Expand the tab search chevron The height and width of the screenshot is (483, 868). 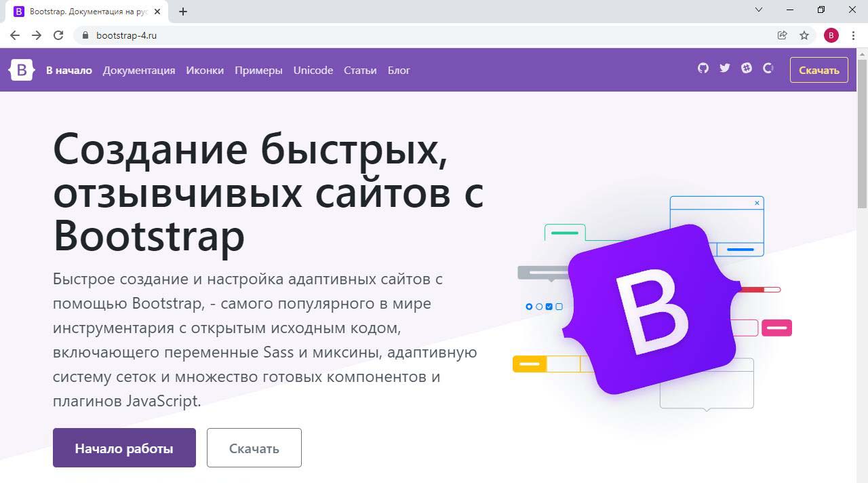pos(759,9)
